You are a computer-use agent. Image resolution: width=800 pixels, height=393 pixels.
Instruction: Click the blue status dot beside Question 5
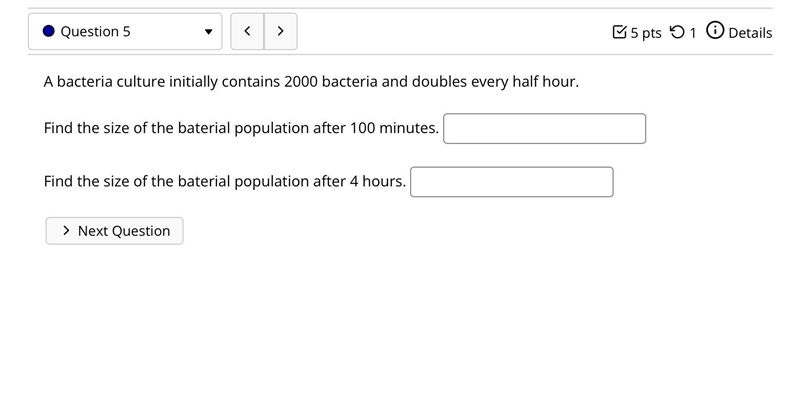(x=48, y=31)
